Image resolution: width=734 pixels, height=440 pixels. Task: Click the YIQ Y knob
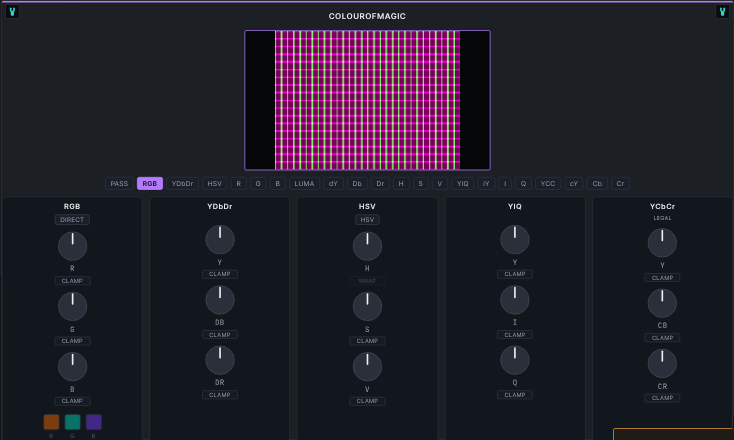515,240
